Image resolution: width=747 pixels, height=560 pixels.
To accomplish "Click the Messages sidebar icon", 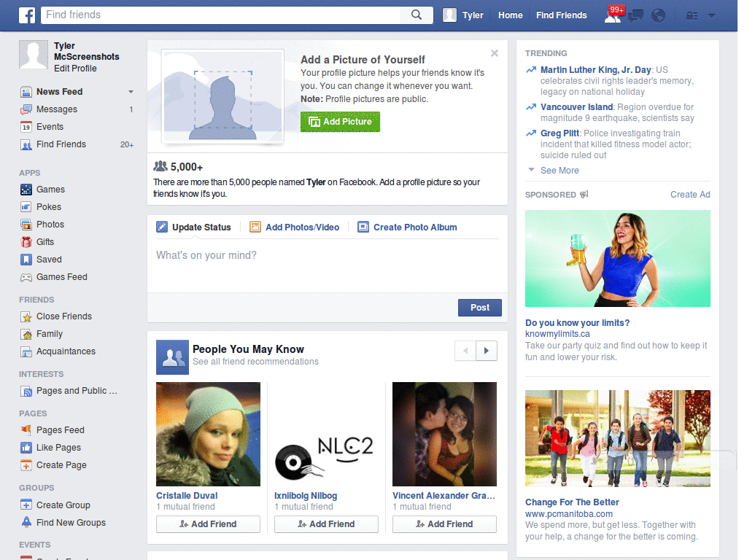I will point(26,109).
